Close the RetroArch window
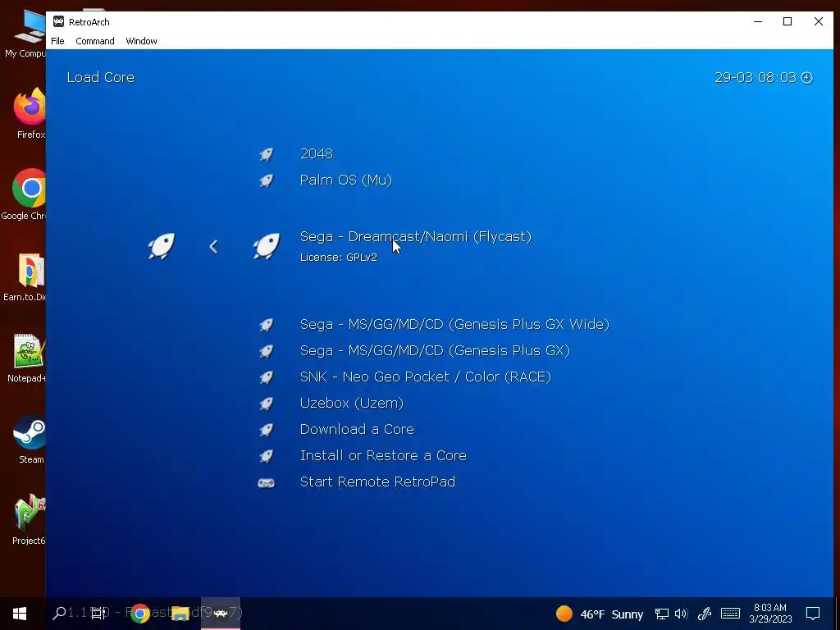 tap(818, 21)
